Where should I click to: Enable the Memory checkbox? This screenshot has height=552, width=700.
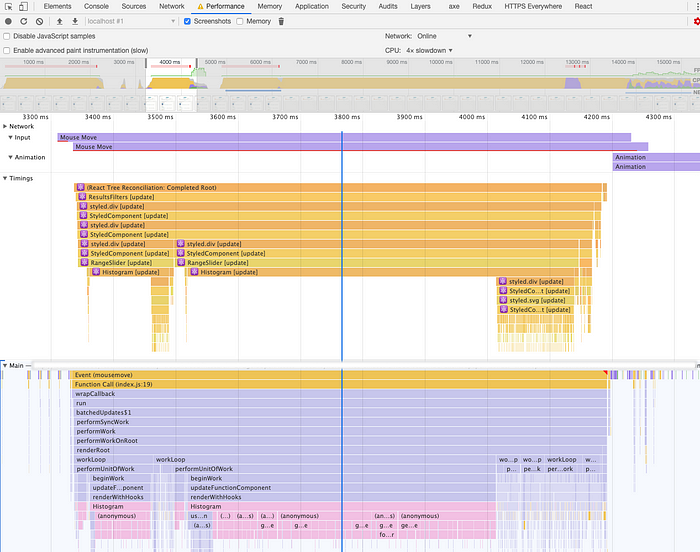[x=240, y=21]
